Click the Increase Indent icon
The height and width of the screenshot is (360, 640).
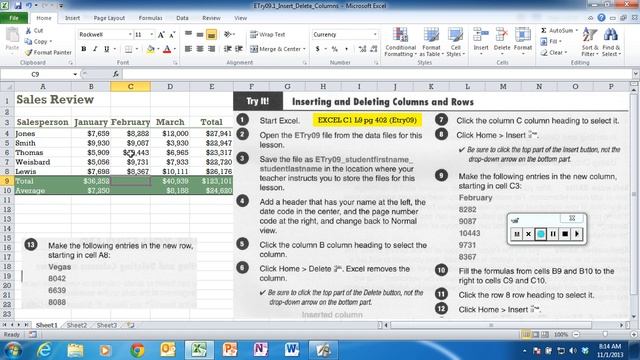click(239, 49)
